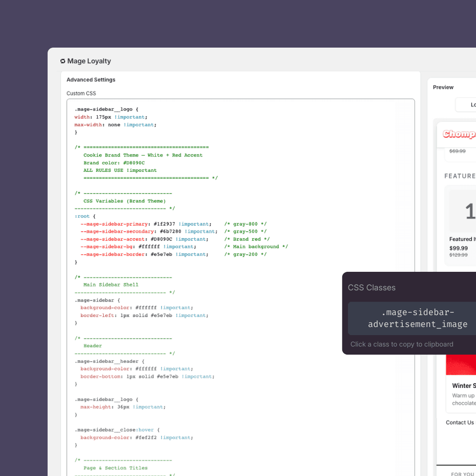Click the Mage Loyalty logo icon
The image size is (476, 476).
coord(63,61)
